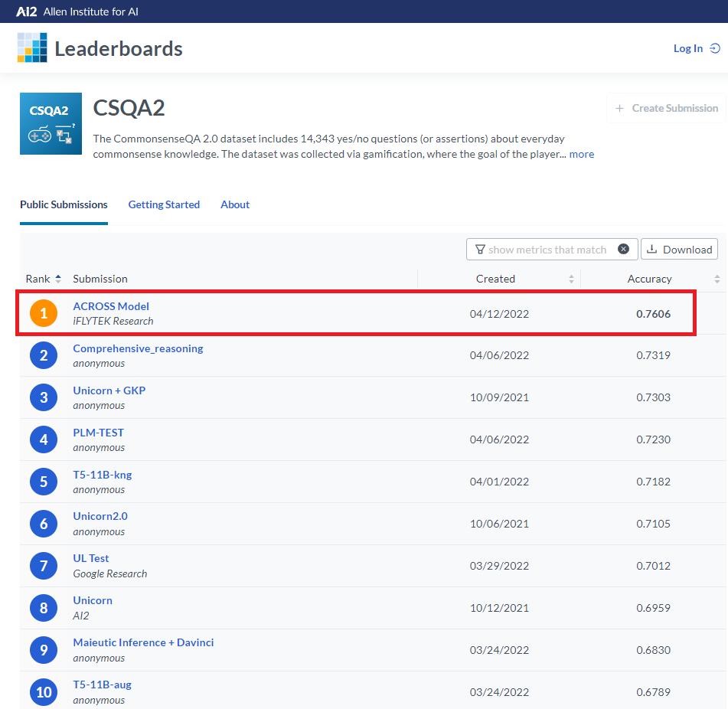Click the Create Submission button
The height and width of the screenshot is (709, 728).
point(666,108)
